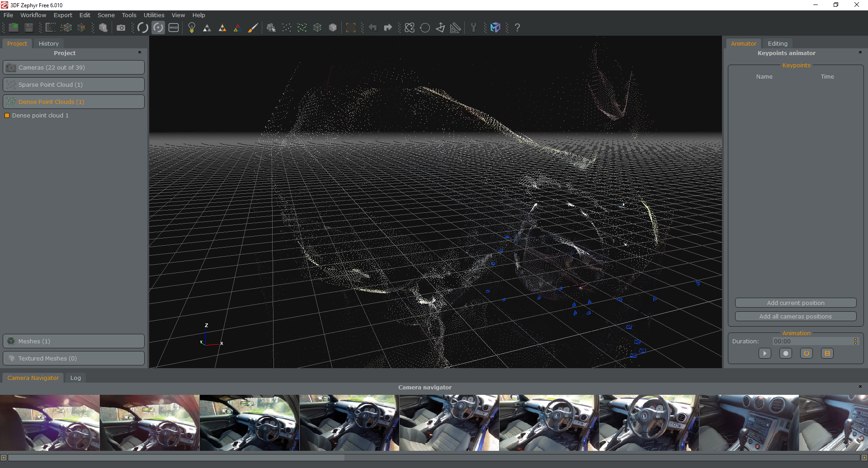Click the question mark help icon

tap(517, 28)
